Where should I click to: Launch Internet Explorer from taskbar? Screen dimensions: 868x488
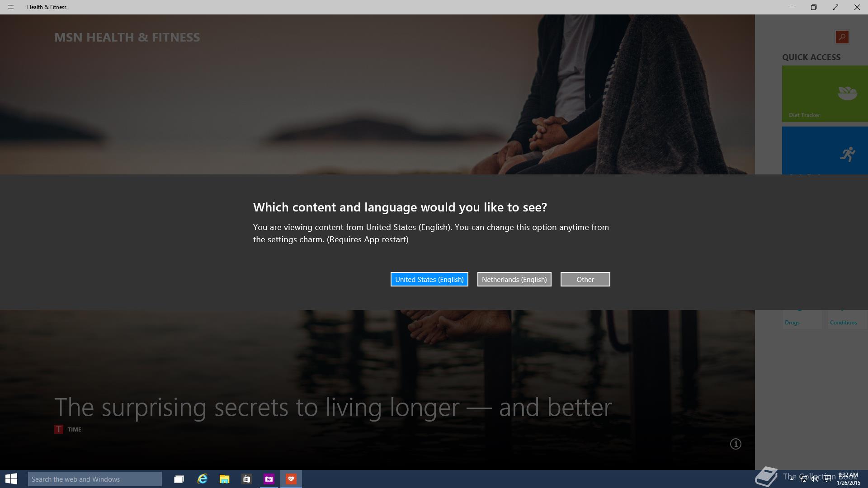[x=202, y=479]
